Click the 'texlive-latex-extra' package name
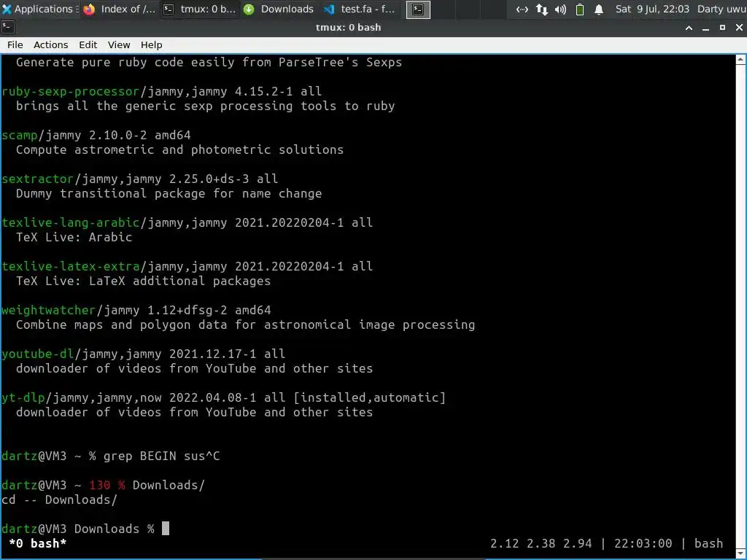Image resolution: width=747 pixels, height=560 pixels. click(71, 267)
